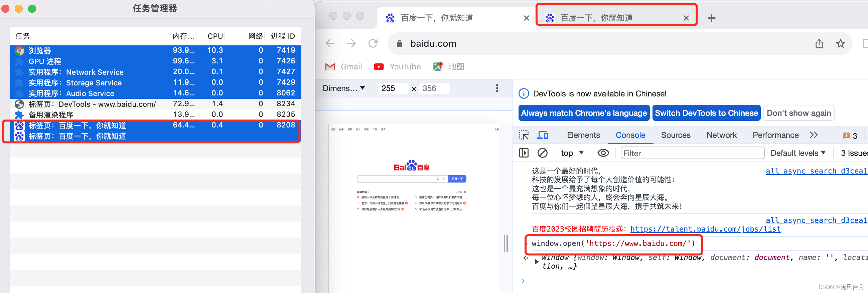Open the 地图 maps bookmark
868x293 pixels.
[448, 67]
